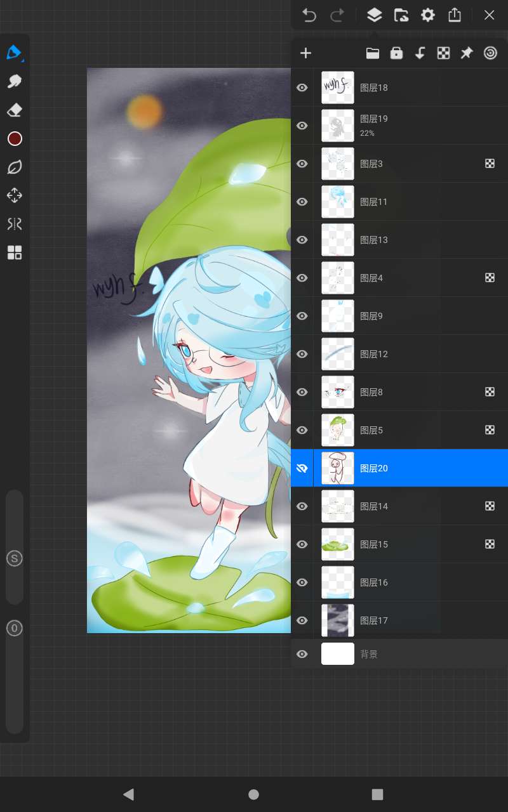Open the settings gear

(428, 15)
